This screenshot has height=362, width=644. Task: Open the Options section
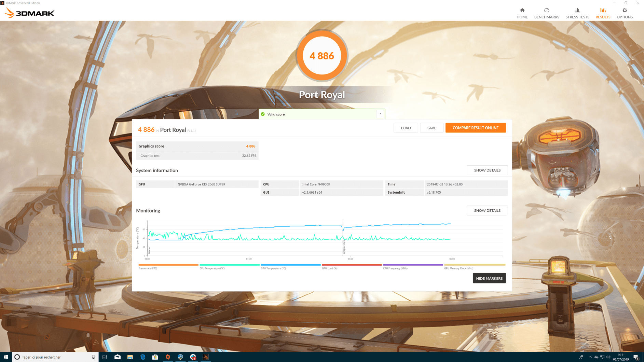(625, 13)
